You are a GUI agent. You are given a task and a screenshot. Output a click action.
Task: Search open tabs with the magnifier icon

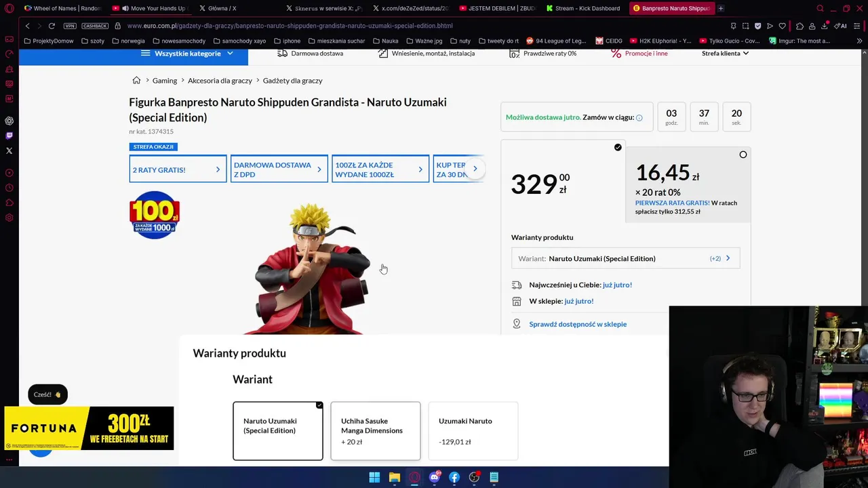(x=820, y=8)
